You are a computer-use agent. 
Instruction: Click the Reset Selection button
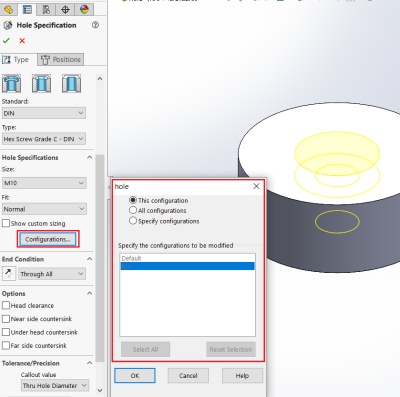click(x=231, y=349)
